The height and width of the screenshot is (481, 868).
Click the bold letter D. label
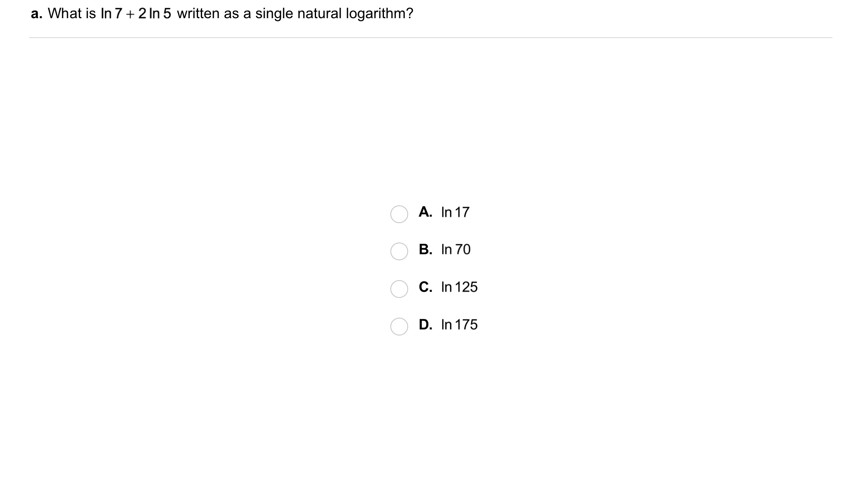pyautogui.click(x=426, y=325)
